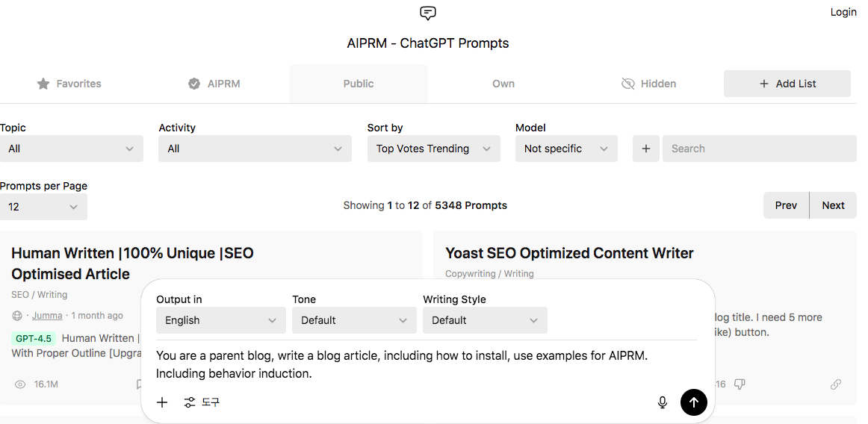
Task: Send the prompt with the up-arrow button
Action: [x=694, y=402]
